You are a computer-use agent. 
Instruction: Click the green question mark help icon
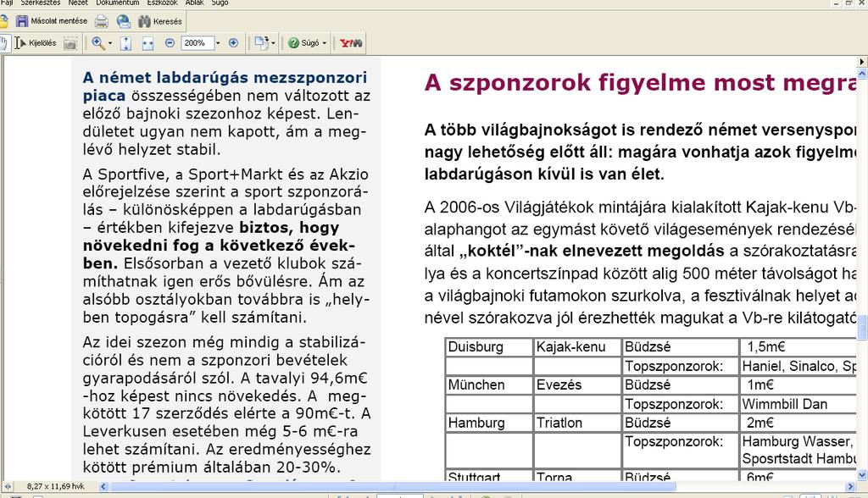293,43
